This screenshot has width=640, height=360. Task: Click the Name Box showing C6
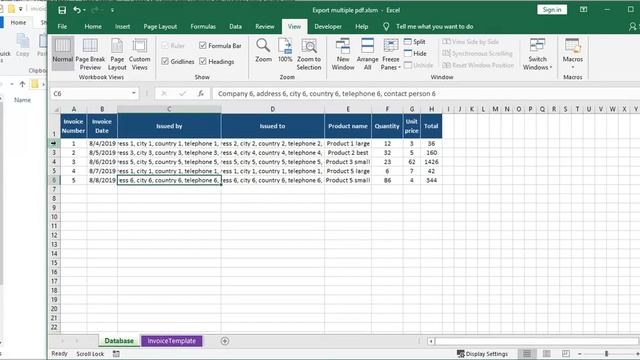click(91, 93)
